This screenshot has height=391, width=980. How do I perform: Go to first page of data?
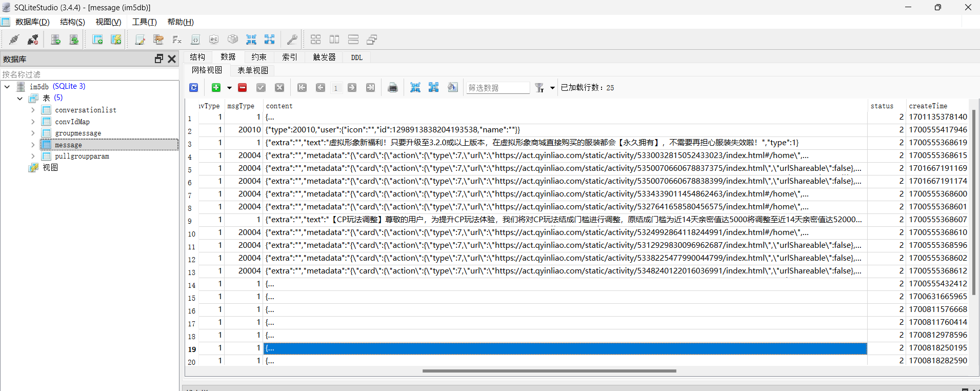coord(302,88)
